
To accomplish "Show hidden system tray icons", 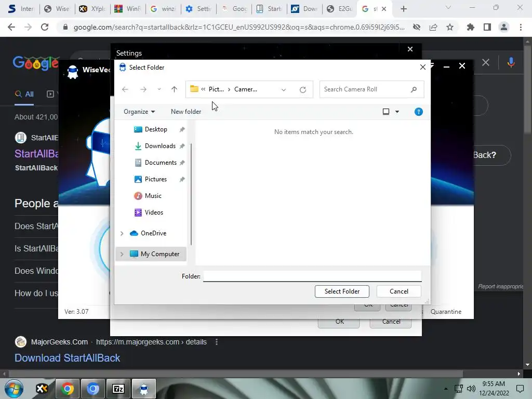I will coord(446,389).
